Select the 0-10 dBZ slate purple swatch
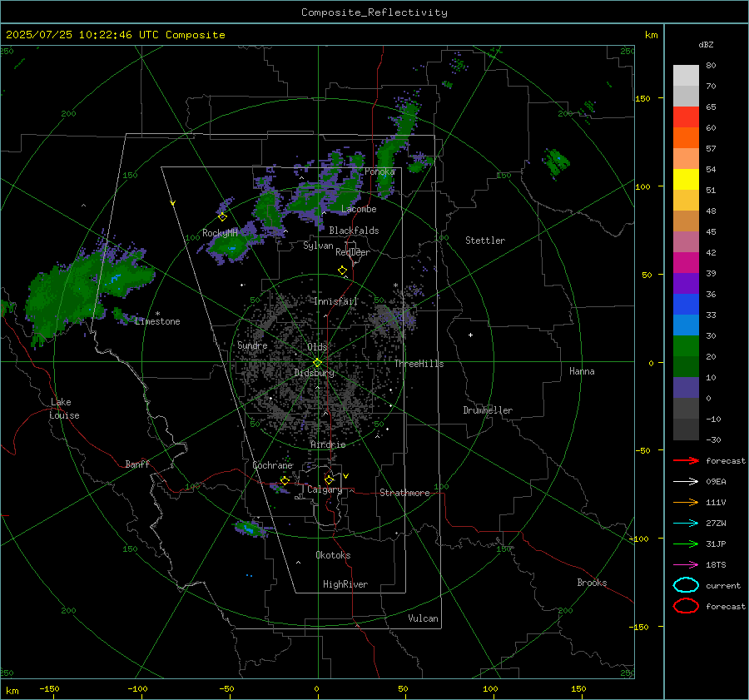 click(686, 388)
